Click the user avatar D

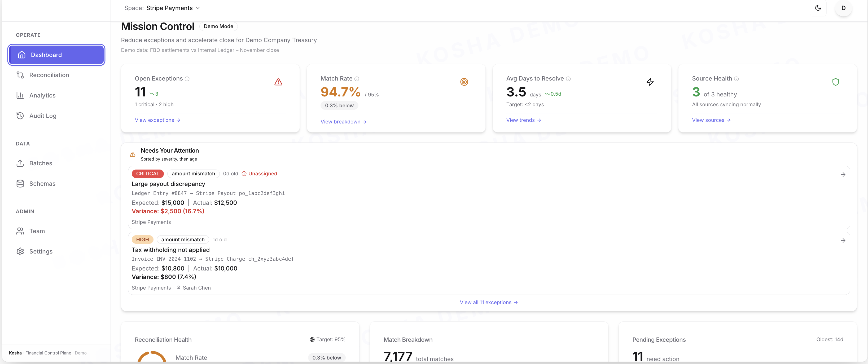tap(843, 8)
